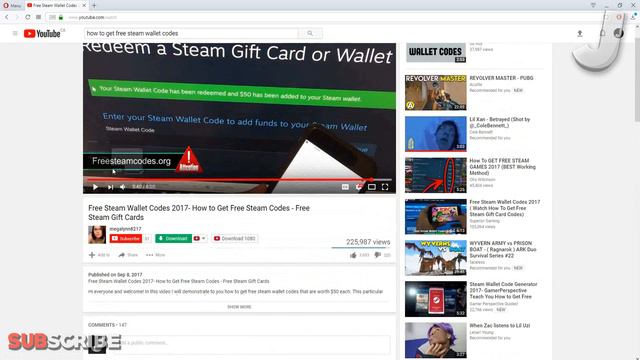The height and width of the screenshot is (360, 640).
Task: Reload the current page
Action: [x=28, y=17]
